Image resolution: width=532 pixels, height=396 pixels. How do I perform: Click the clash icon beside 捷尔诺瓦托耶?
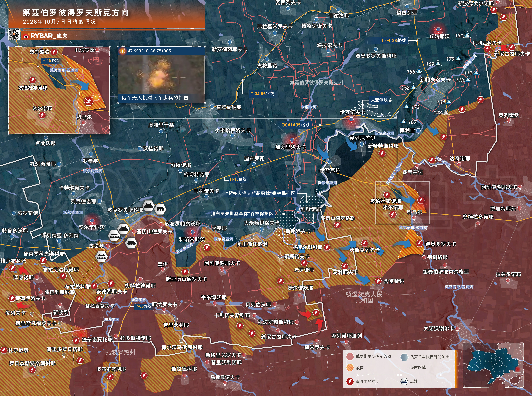click(x=76, y=340)
